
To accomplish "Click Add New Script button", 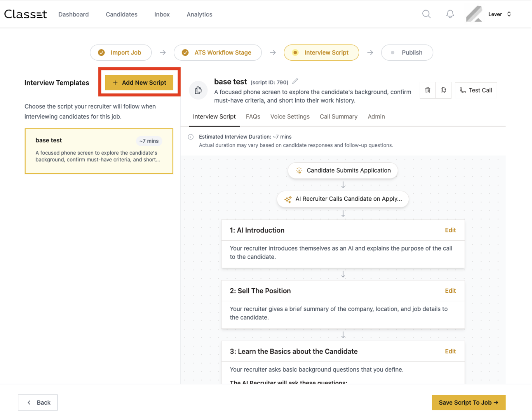I will coord(140,83).
